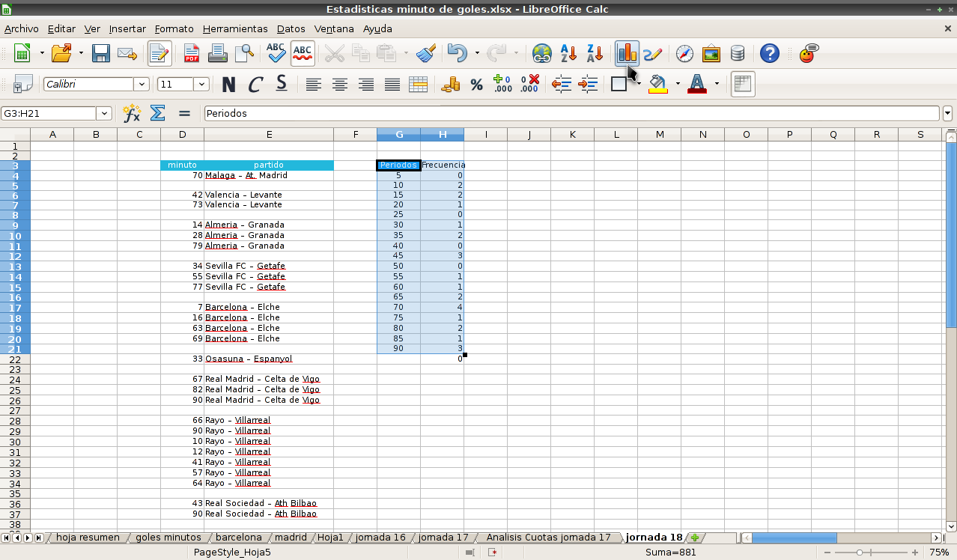Run the spelling check
The width and height of the screenshot is (957, 560).
[x=276, y=54]
